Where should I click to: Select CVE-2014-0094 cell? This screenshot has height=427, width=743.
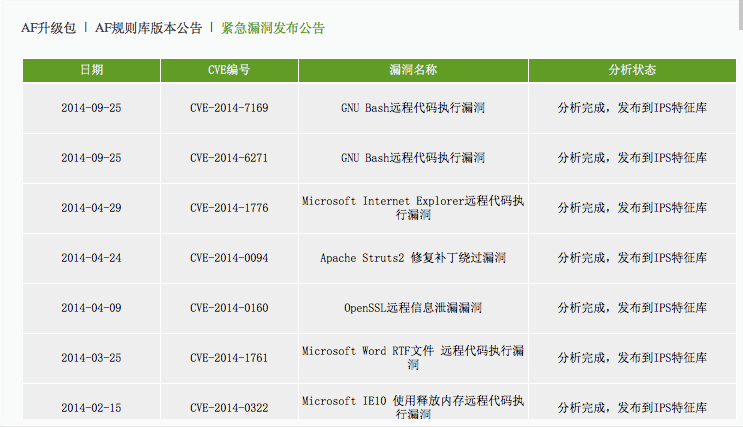(229, 258)
